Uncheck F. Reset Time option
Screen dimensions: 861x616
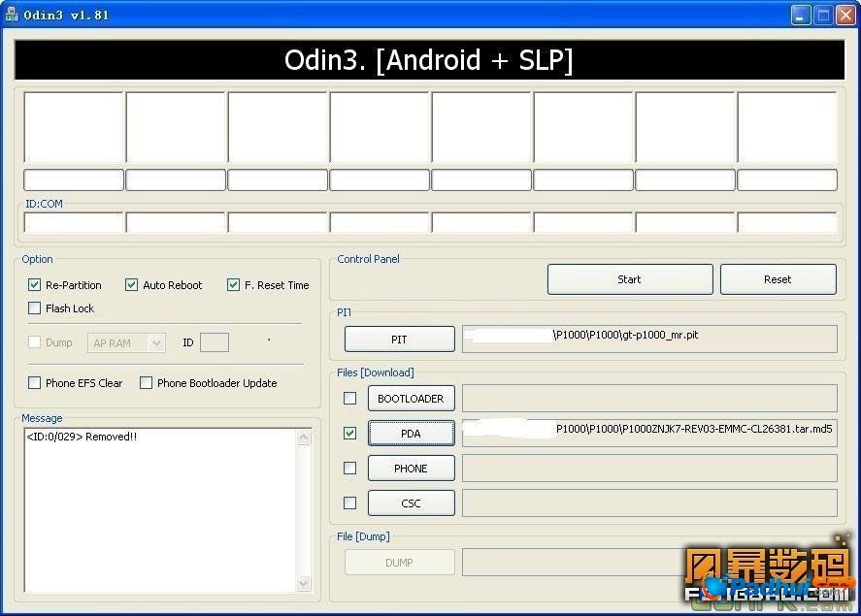[233, 284]
